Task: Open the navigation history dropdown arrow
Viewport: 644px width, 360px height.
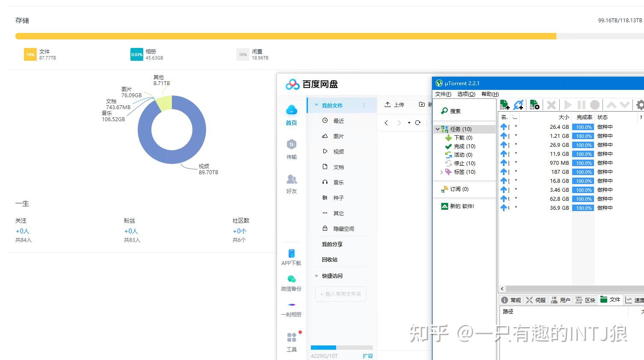Action: 409,123
